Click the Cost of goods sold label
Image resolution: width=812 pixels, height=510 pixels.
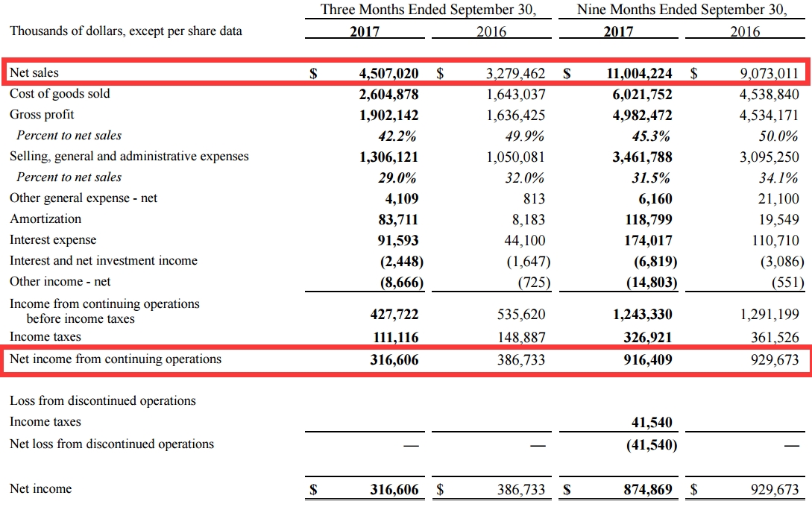[x=60, y=94]
